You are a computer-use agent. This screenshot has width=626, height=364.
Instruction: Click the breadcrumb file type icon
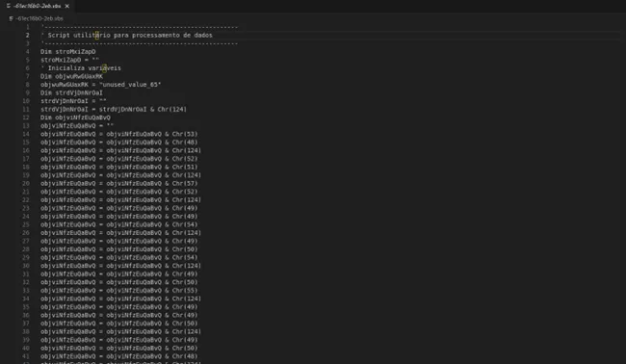(x=12, y=18)
